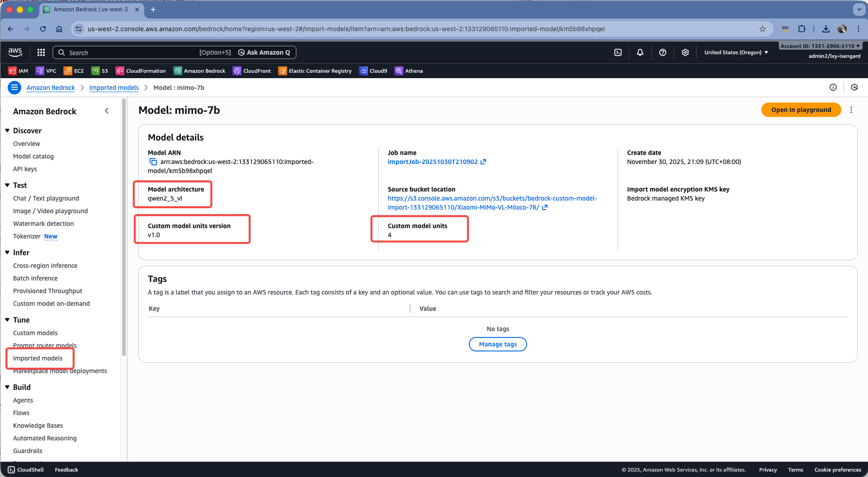Open the AWS services grid menu
The image size is (868, 477).
[41, 52]
